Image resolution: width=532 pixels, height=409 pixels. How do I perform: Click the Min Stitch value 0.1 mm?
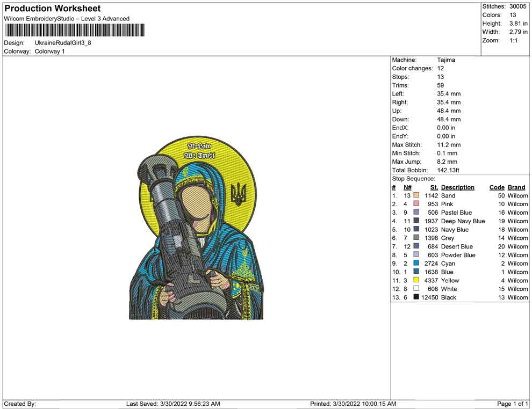coord(447,153)
